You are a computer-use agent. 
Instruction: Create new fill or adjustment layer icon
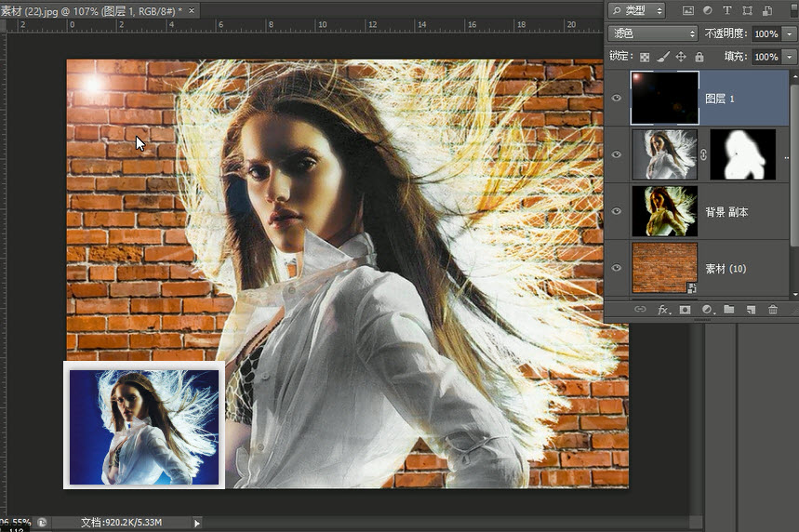[x=707, y=310]
